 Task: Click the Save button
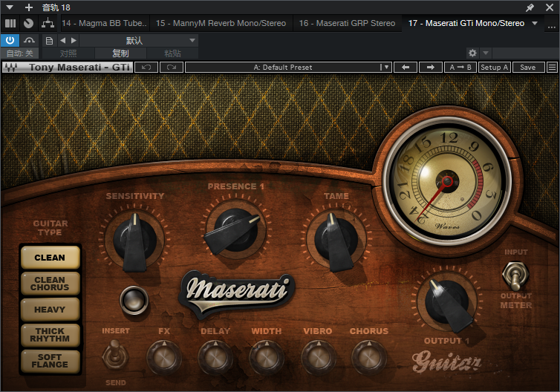[528, 67]
